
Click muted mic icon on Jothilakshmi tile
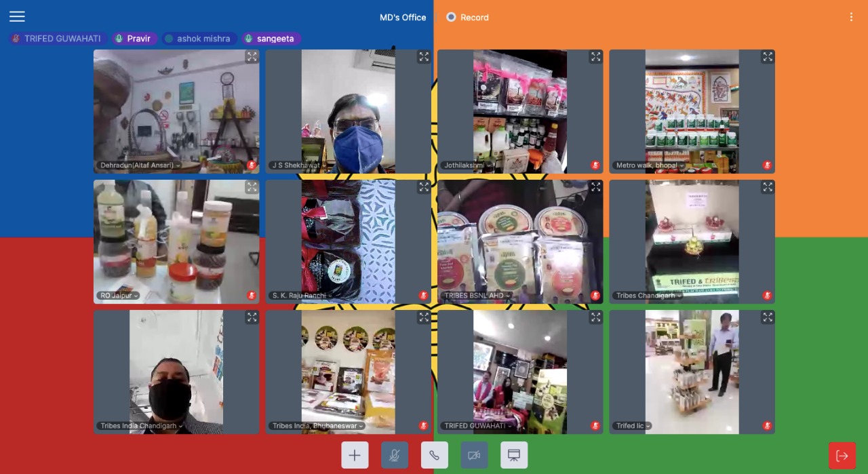595,165
